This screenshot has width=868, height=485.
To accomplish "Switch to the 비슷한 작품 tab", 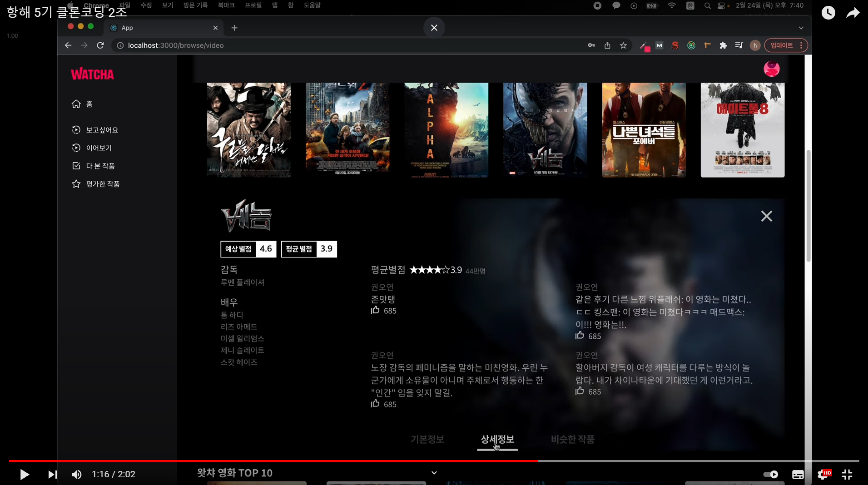I will 572,439.
